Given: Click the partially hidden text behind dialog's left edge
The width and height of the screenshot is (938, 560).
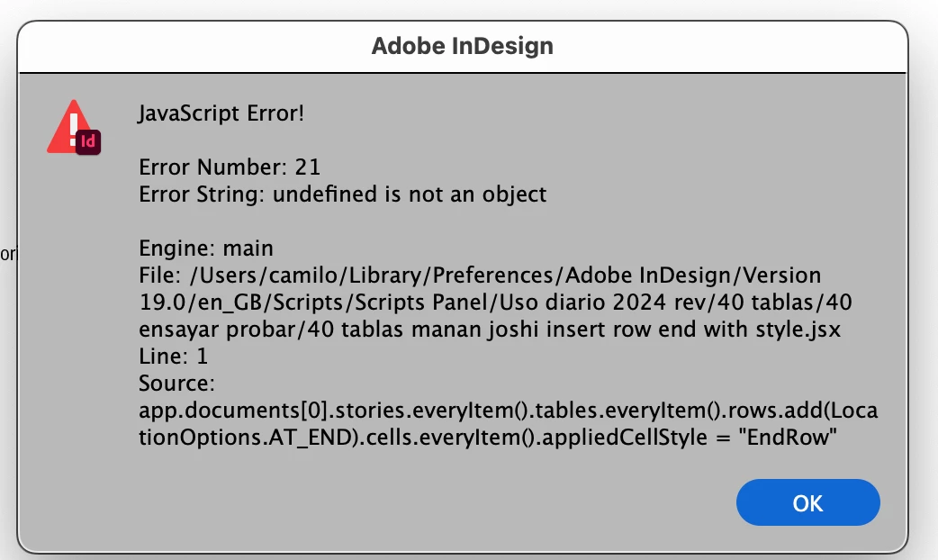Looking at the screenshot, I should [x=8, y=254].
